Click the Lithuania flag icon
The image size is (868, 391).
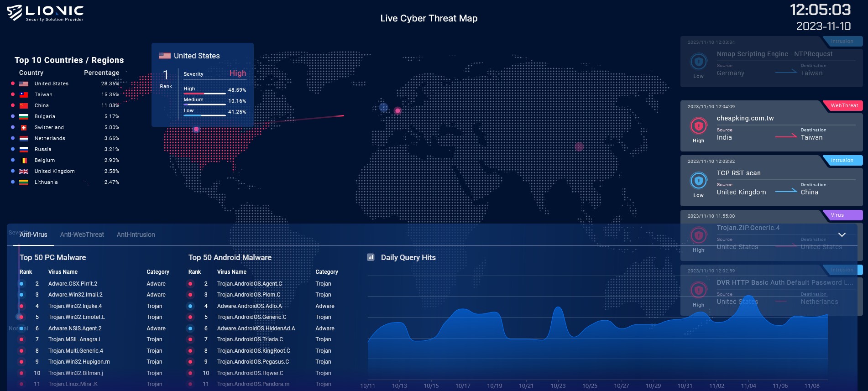click(24, 182)
